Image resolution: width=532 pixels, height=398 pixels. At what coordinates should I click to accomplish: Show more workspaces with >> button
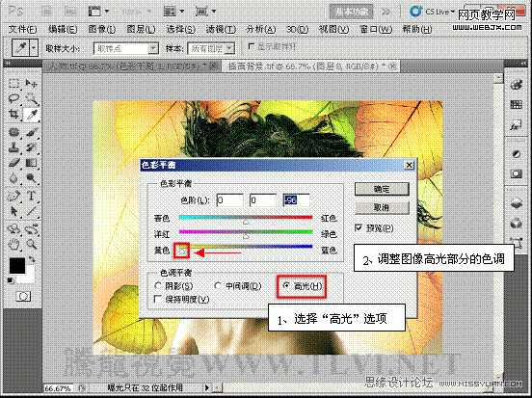tap(386, 12)
